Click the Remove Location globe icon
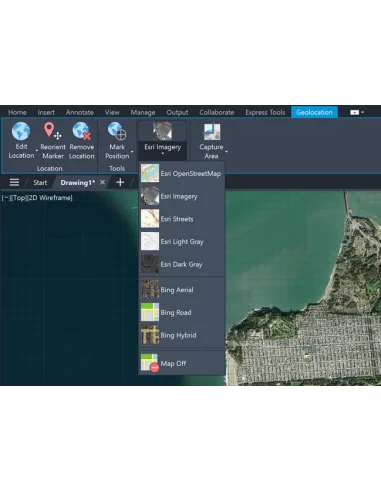The image size is (381, 492). click(x=82, y=131)
